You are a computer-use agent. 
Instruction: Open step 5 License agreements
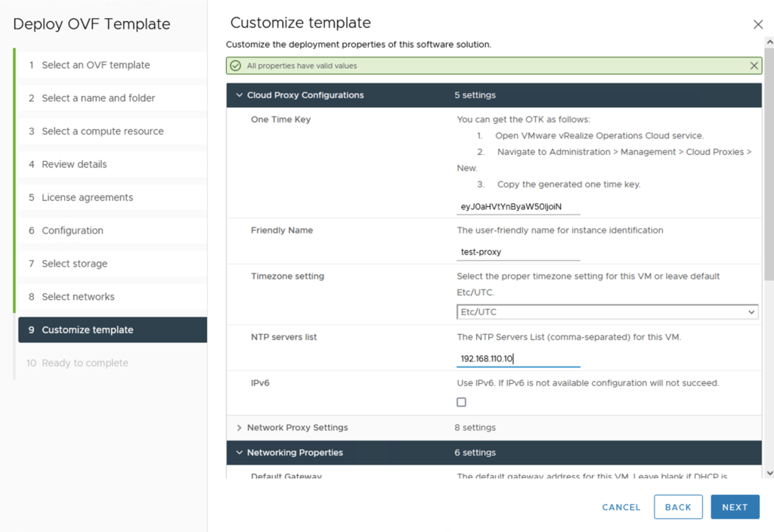tap(87, 197)
